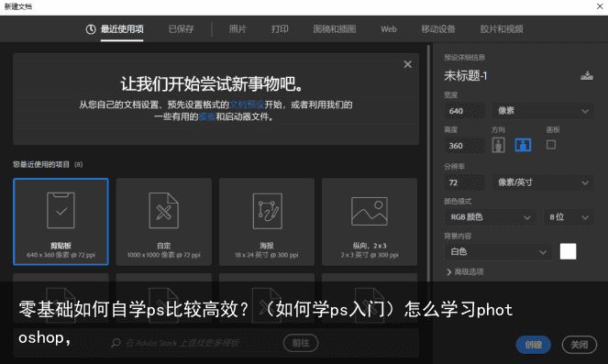Image resolution: width=608 pixels, height=364 pixels.
Task: Follow the 文档预设 link in banner
Action: click(x=247, y=105)
